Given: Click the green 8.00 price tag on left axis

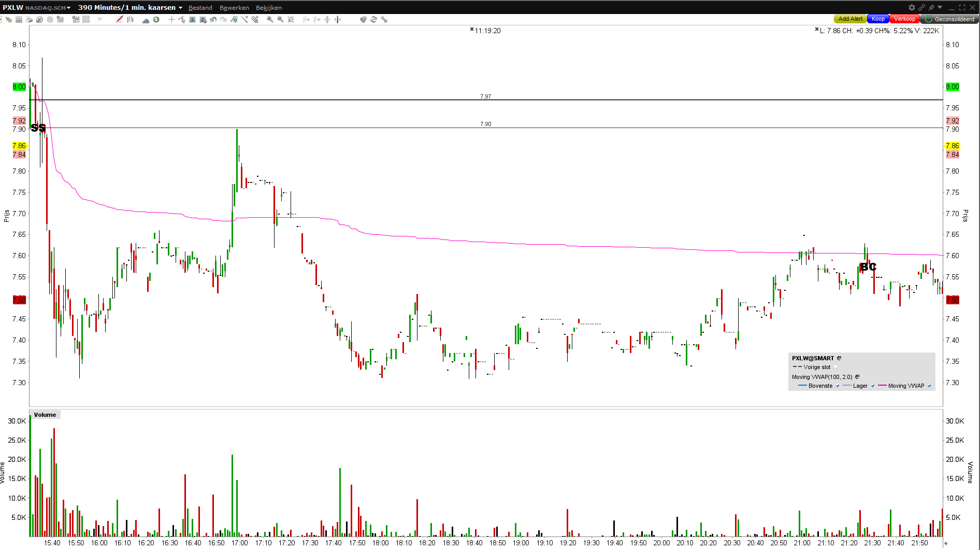Looking at the screenshot, I should coord(19,87).
